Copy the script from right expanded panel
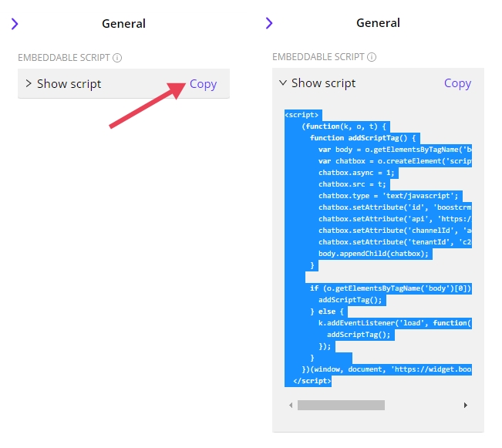The image size is (502, 448). tap(457, 83)
